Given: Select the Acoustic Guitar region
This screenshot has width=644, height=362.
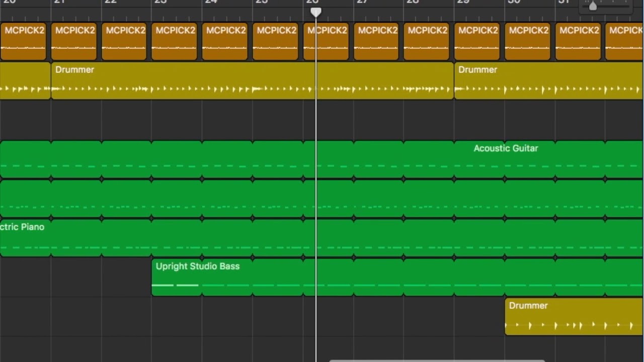Looking at the screenshot, I should click(322, 159).
